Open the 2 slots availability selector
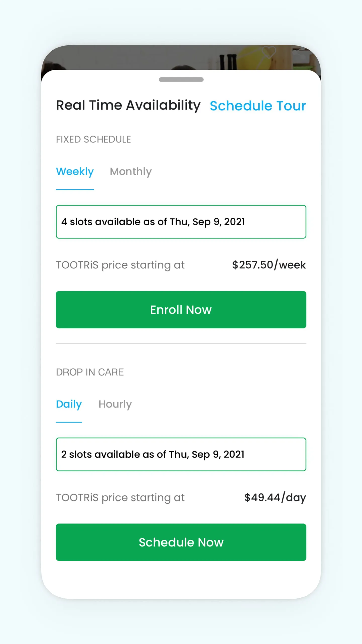The height and width of the screenshot is (644, 362). pos(181,454)
